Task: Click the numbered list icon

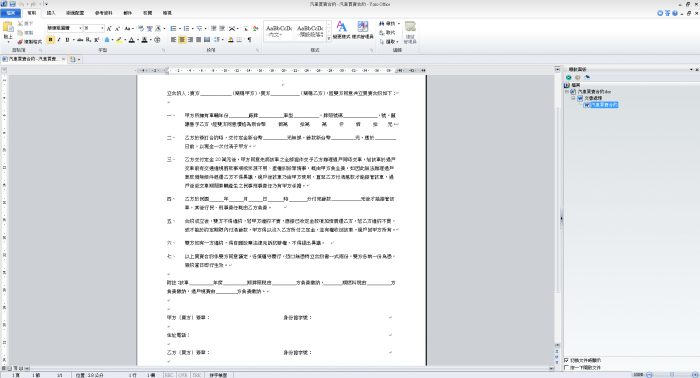Action: (x=187, y=28)
